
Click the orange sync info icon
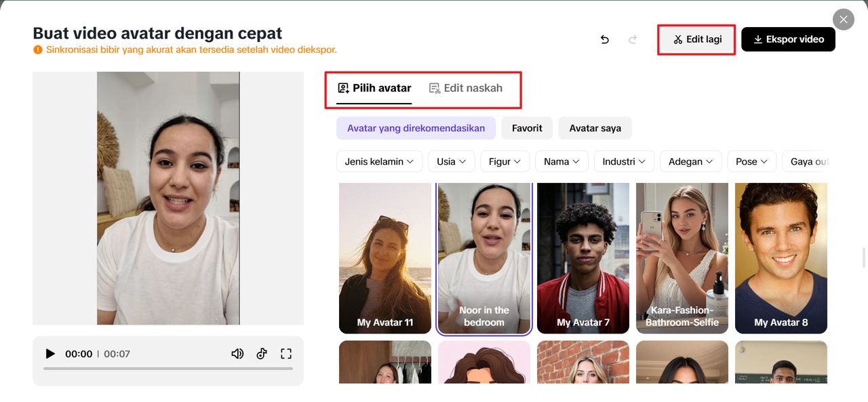(x=38, y=49)
